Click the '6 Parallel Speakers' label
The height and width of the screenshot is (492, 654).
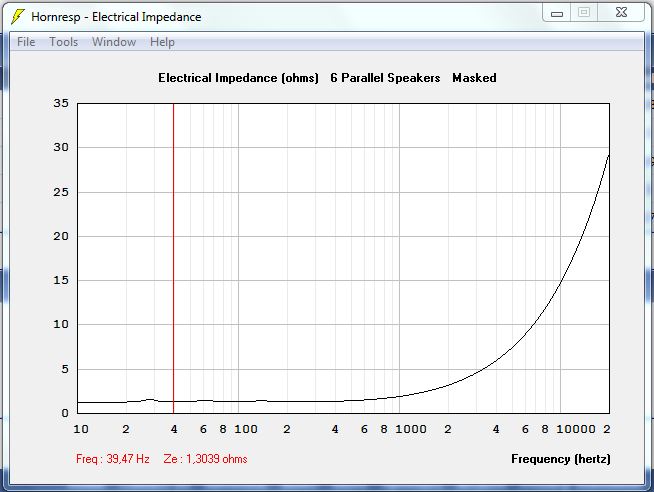(x=385, y=78)
